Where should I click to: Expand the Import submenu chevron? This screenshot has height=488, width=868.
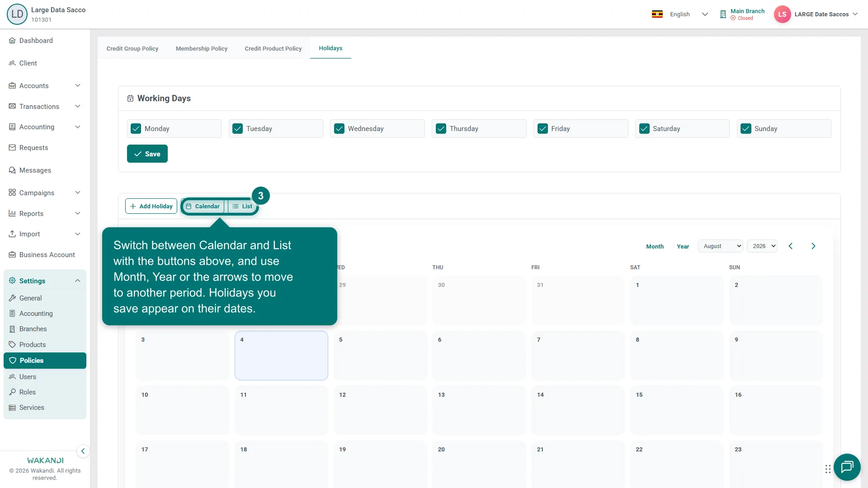[x=78, y=234]
